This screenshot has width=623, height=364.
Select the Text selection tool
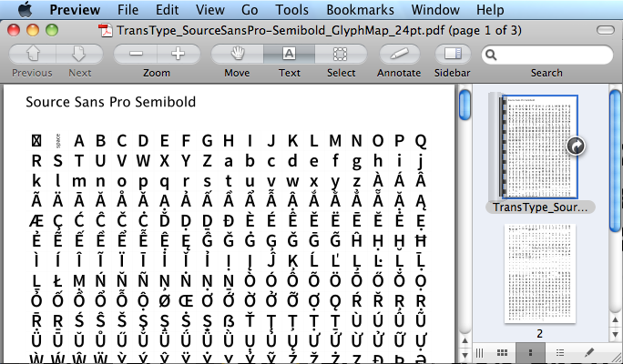[290, 54]
